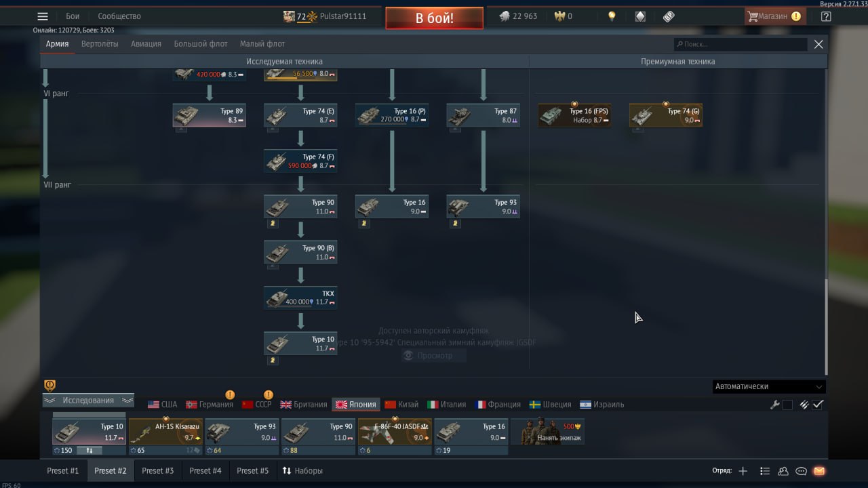This screenshot has width=868, height=488.
Task: Select the Type 10 crew slot
Action: (90, 432)
